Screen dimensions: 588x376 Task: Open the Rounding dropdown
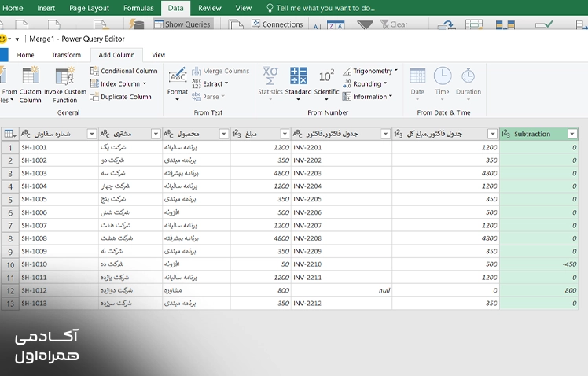coord(365,83)
